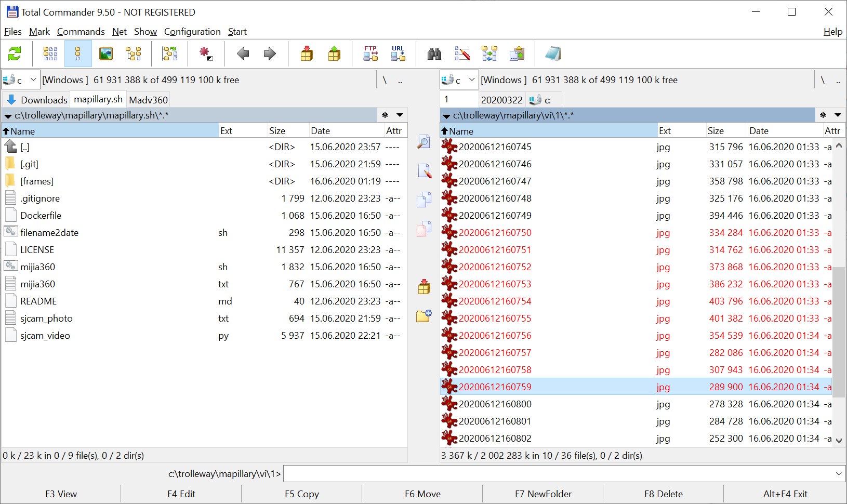847x504 pixels.
Task: Open right panel directory history arrow
Action: pos(838,115)
